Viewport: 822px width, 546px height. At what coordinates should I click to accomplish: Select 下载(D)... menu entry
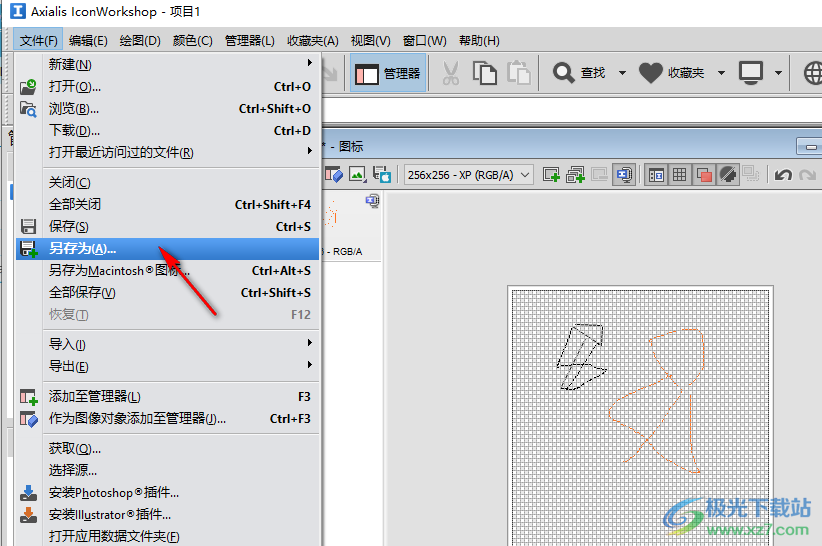[x=167, y=130]
